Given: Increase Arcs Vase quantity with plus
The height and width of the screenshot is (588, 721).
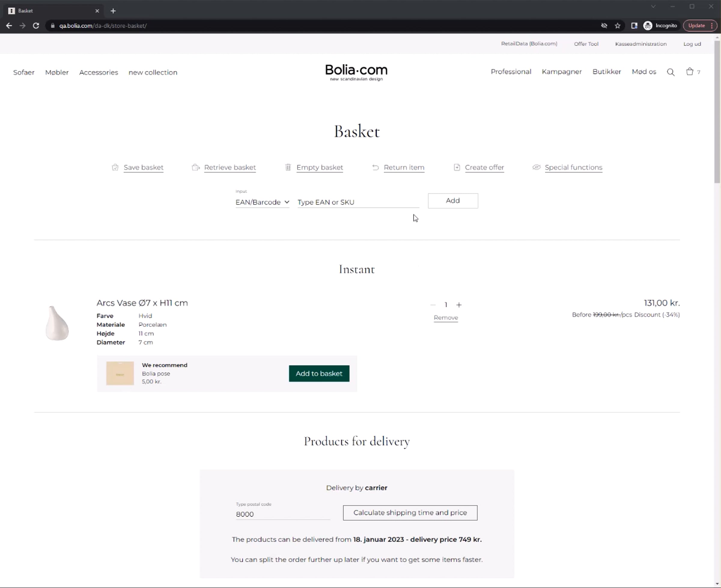Looking at the screenshot, I should tap(459, 305).
